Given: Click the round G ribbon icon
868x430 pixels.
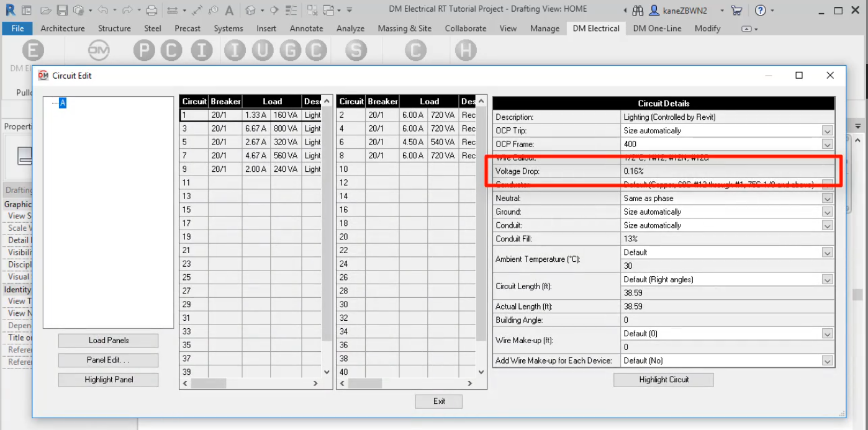Looking at the screenshot, I should pyautogui.click(x=290, y=51).
